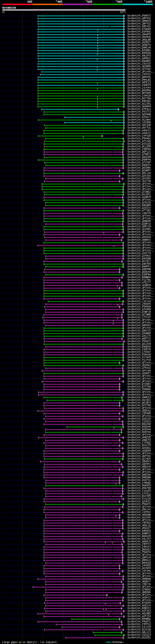Click the cyan alignment bar for UniRef100_Q306J7
This screenshot has width=155, height=644.
(95, 117)
